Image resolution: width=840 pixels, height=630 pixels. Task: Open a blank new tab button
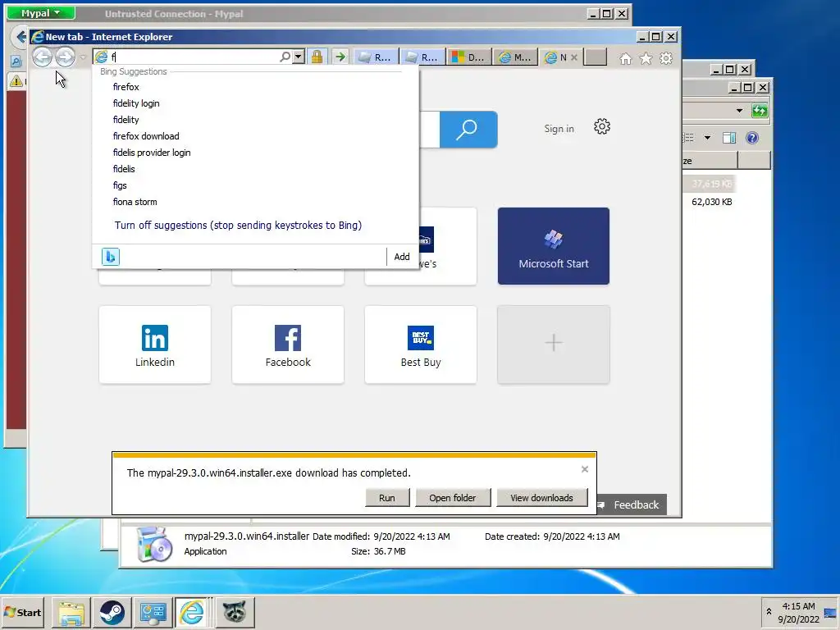click(596, 57)
